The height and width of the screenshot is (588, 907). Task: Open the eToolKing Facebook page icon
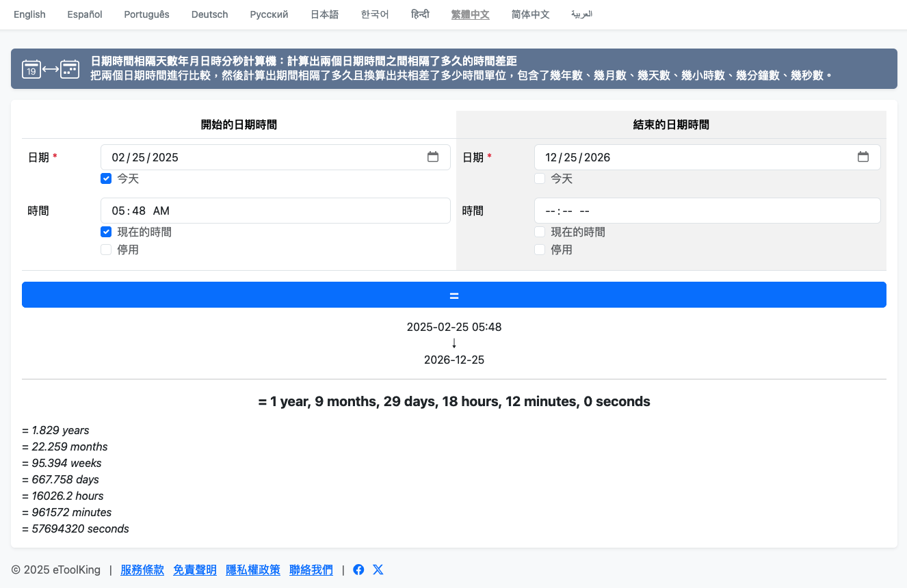(358, 570)
